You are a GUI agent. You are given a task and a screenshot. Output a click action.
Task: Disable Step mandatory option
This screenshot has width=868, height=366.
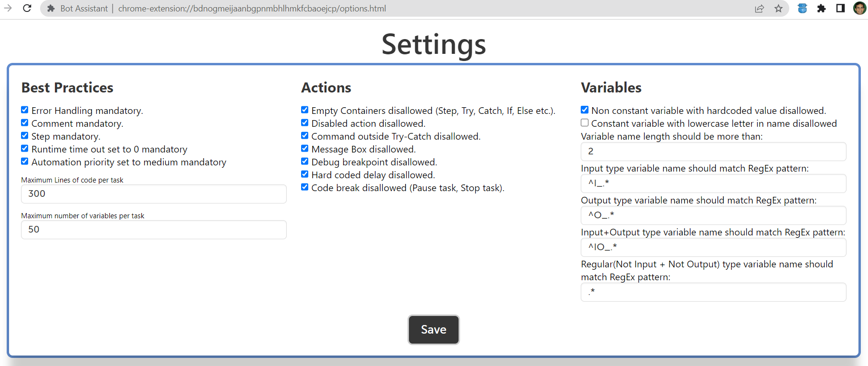(x=25, y=135)
